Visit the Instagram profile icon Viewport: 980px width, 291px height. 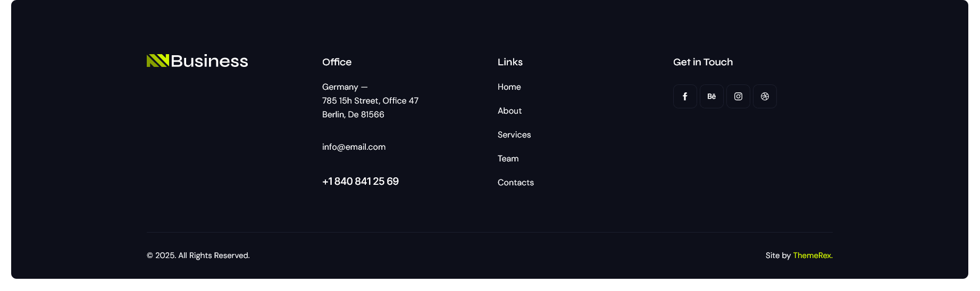point(738,97)
